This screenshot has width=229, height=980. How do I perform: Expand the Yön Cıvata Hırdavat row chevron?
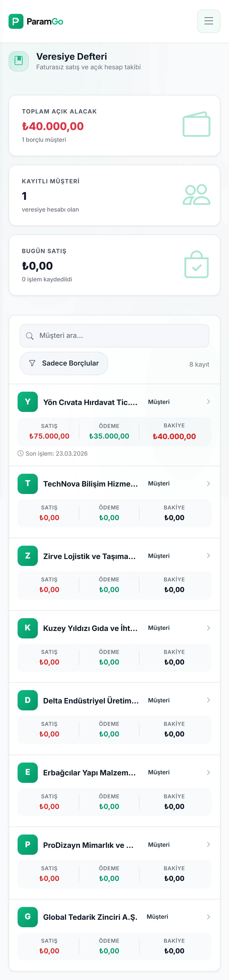coord(208,401)
